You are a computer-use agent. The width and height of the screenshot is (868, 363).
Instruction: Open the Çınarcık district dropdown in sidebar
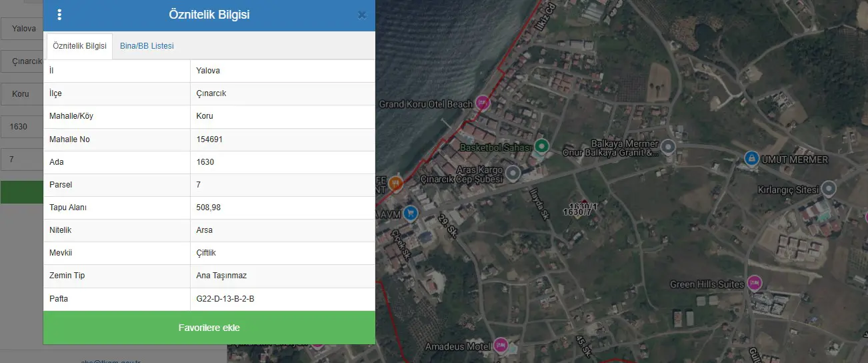click(21, 61)
